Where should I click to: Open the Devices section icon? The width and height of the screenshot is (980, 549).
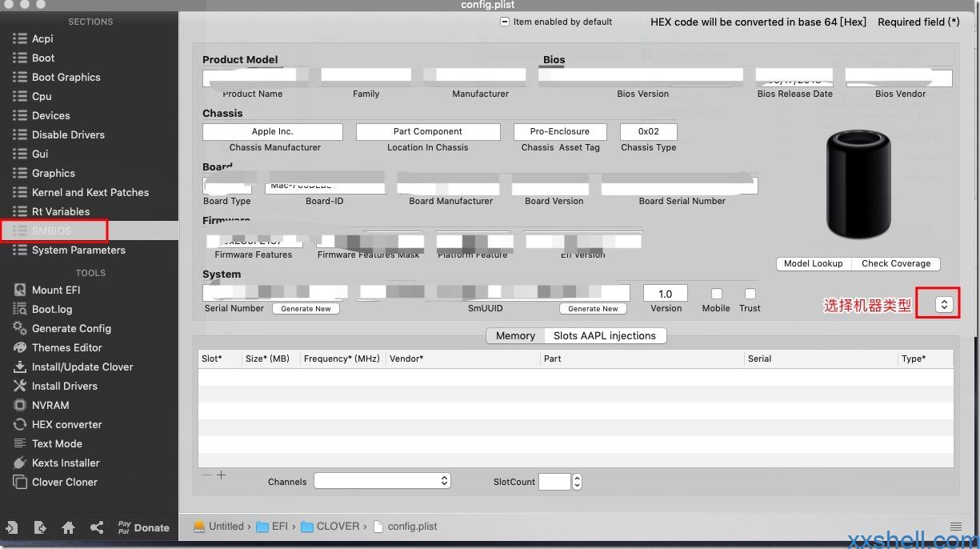[20, 115]
